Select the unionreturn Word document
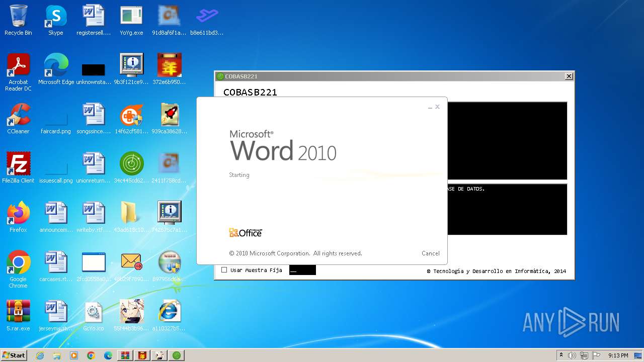The image size is (644, 362). (94, 168)
